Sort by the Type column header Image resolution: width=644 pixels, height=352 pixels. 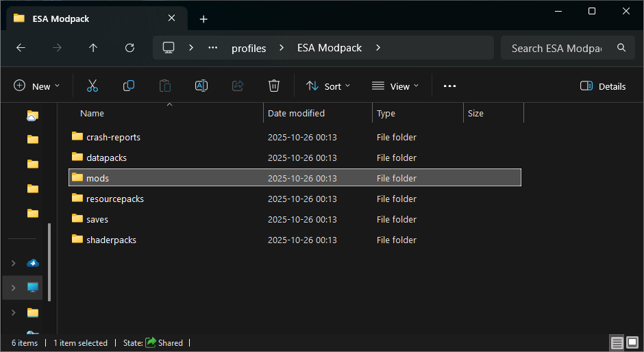pos(386,113)
